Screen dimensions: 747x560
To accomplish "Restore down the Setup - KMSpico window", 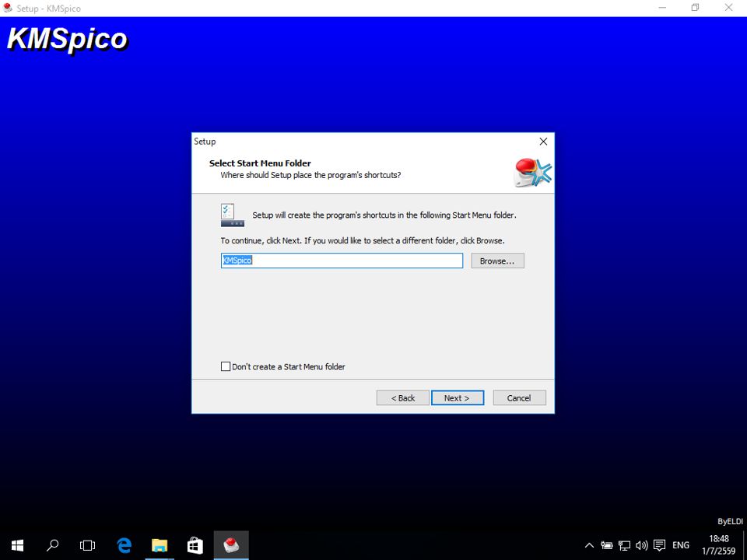I will click(695, 8).
